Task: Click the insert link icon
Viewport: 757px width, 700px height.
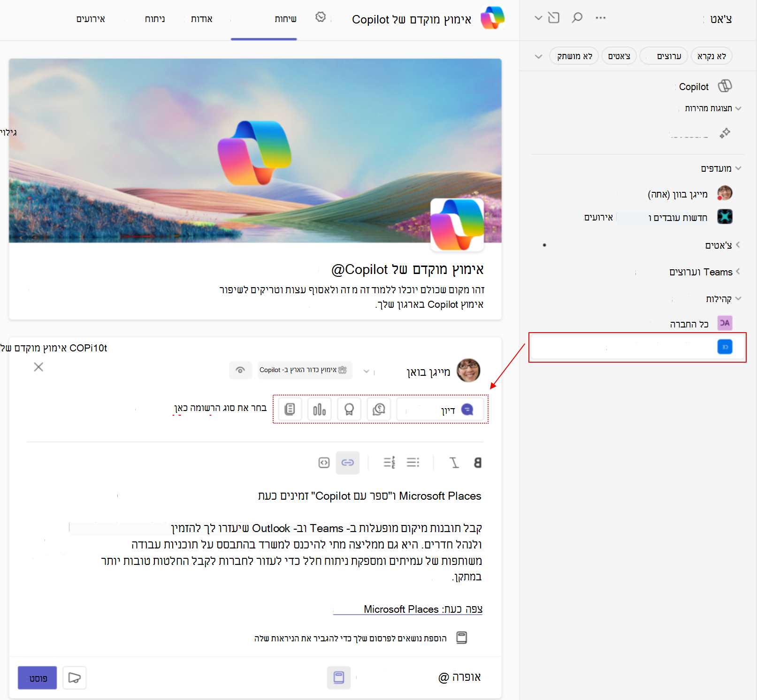Action: click(x=348, y=463)
